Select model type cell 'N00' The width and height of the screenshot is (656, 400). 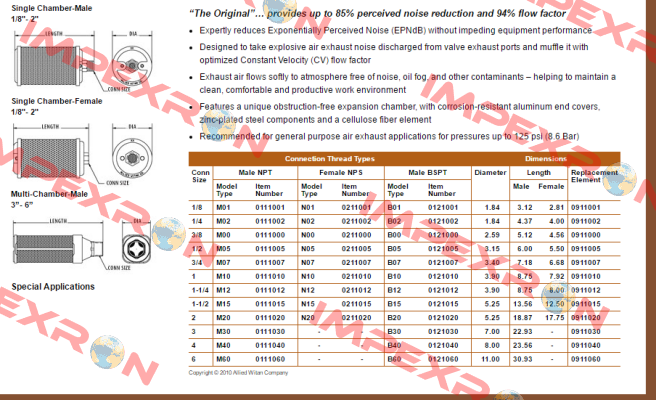tap(308, 235)
